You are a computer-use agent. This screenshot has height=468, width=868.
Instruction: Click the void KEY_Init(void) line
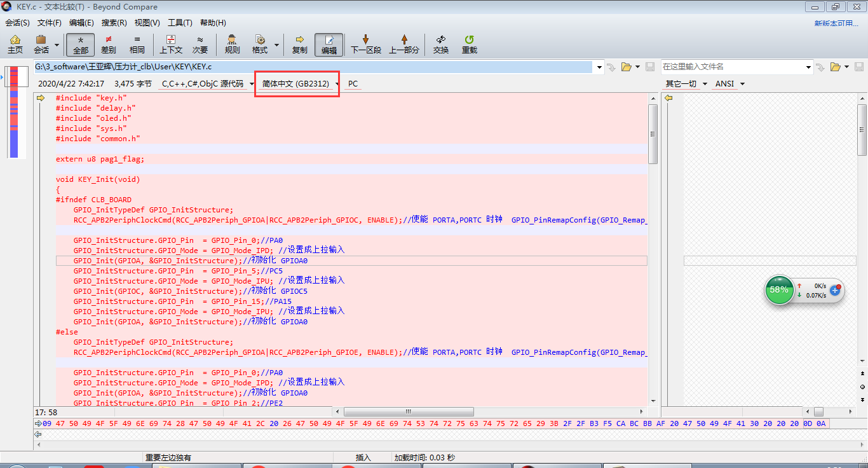click(98, 179)
